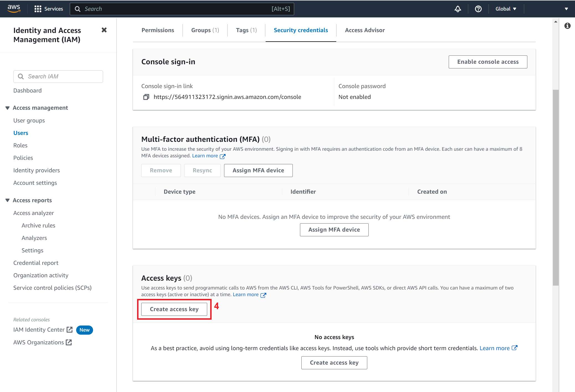This screenshot has height=392, width=575.
Task: Open the help question mark icon
Action: [478, 9]
